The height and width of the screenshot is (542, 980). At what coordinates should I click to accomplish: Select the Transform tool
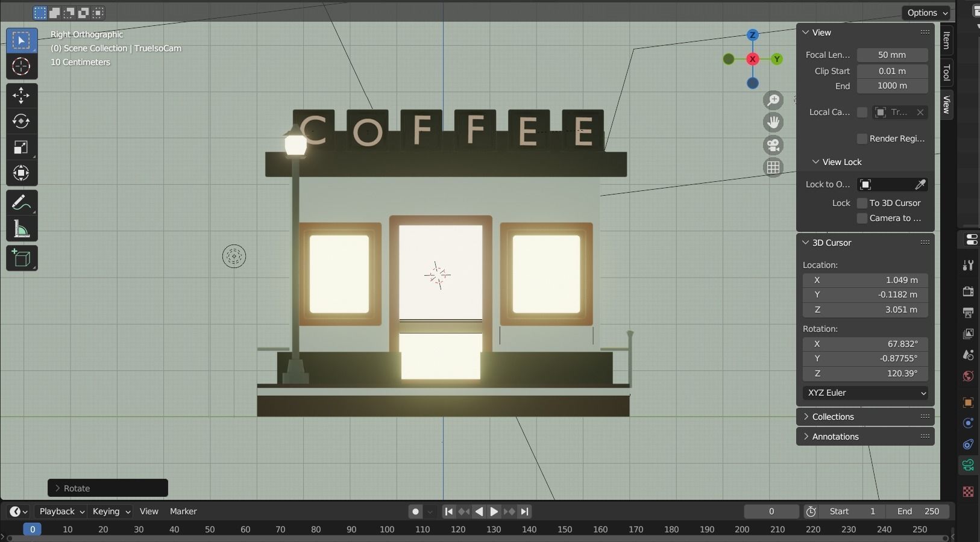[22, 173]
